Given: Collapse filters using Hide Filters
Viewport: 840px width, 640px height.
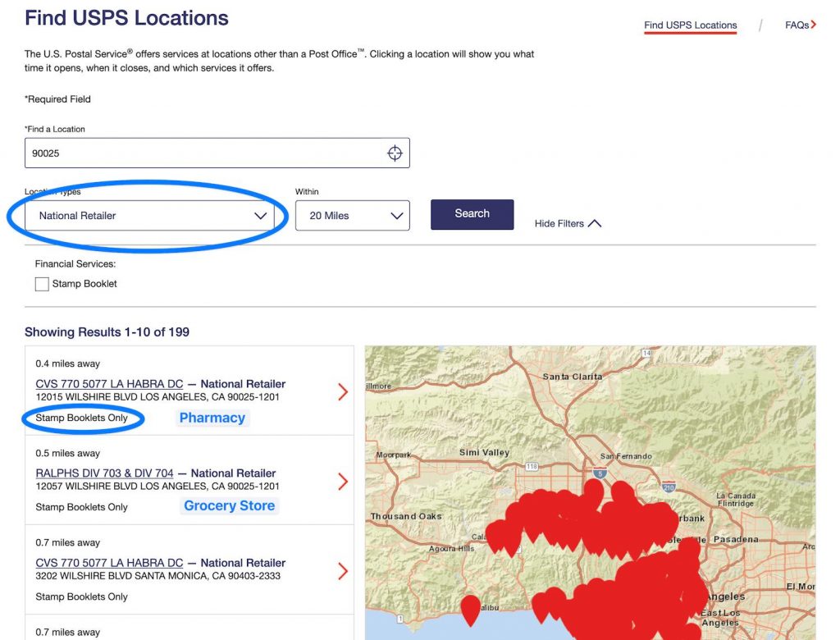Looking at the screenshot, I should click(568, 223).
